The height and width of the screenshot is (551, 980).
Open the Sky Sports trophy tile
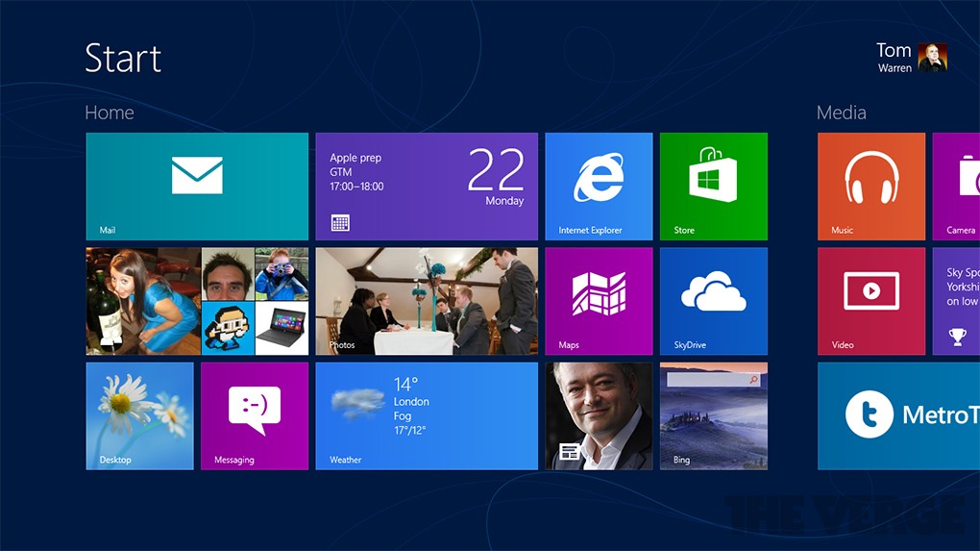956,301
